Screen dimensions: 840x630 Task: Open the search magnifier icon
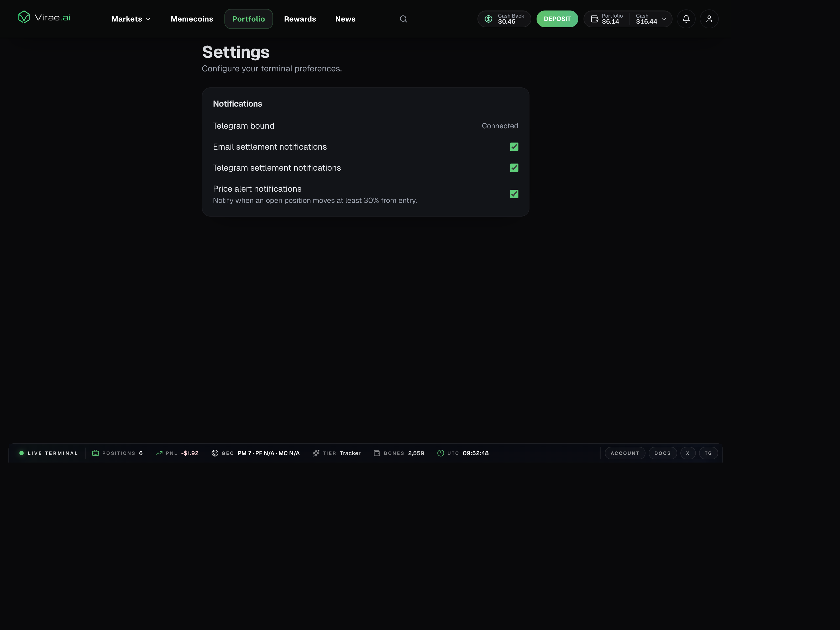(403, 19)
